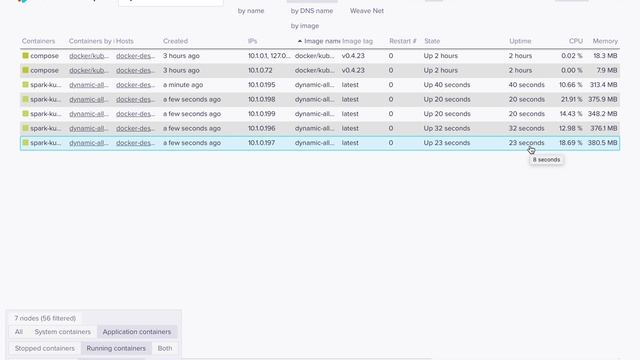640x360 pixels.
Task: Click the status square of spark row 10.1.0.196
Action: click(25, 128)
